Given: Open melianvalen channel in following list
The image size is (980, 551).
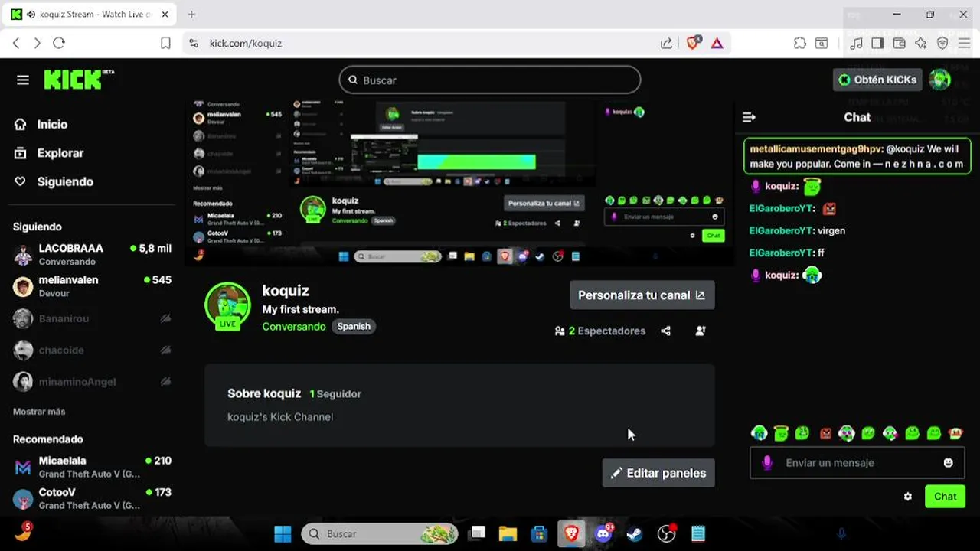Looking at the screenshot, I should pos(92,286).
